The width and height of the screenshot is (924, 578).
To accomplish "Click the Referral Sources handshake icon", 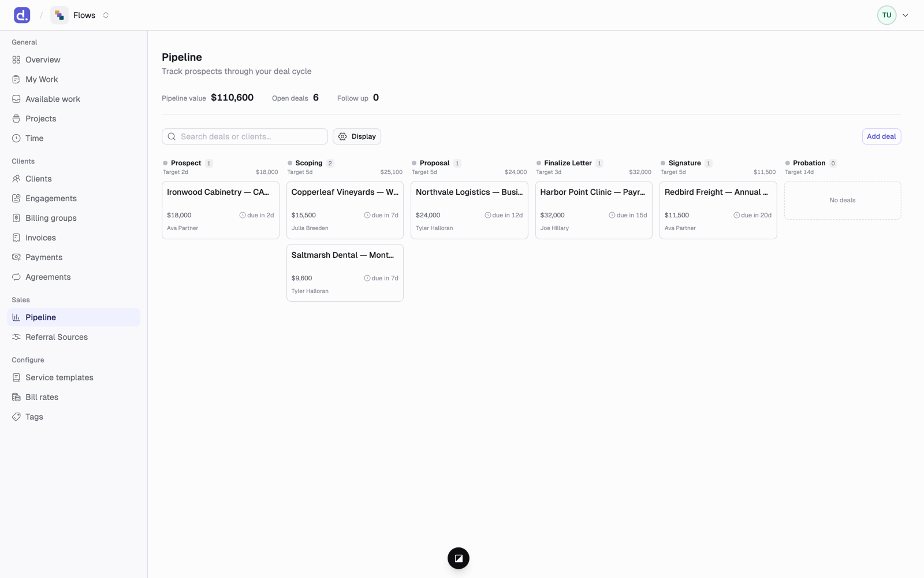I will pos(16,337).
